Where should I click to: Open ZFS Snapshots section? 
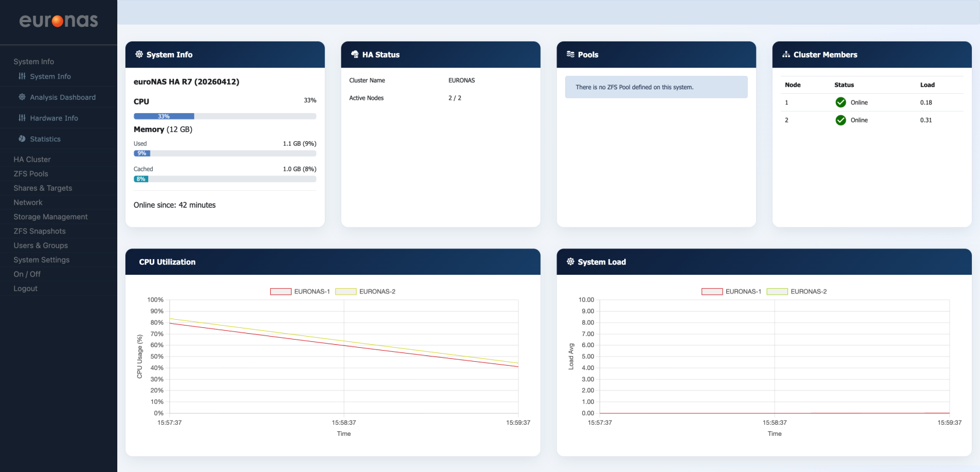point(40,231)
